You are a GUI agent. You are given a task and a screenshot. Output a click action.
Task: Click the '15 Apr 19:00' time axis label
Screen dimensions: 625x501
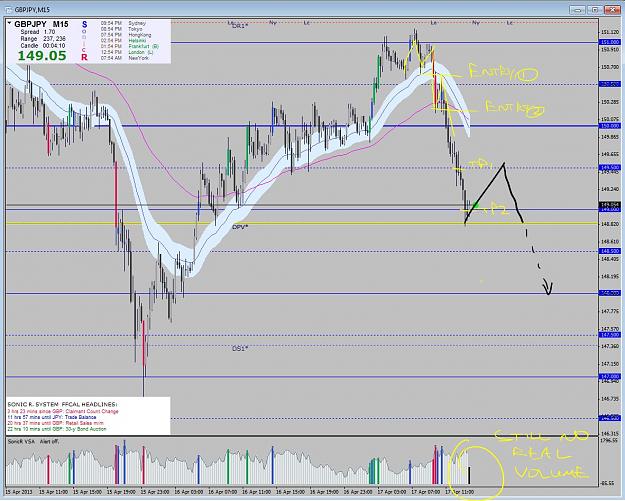click(x=122, y=492)
